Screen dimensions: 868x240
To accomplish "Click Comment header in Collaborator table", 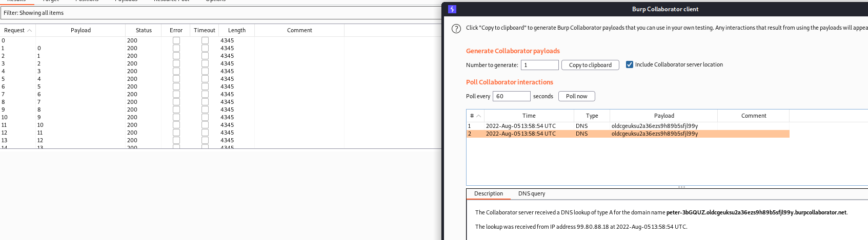I will (x=754, y=116).
